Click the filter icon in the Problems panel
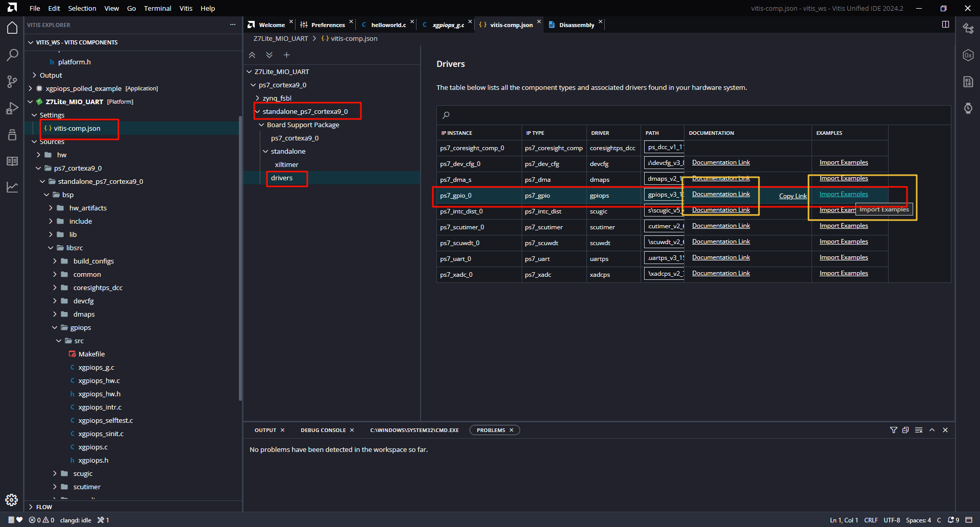 (x=894, y=430)
